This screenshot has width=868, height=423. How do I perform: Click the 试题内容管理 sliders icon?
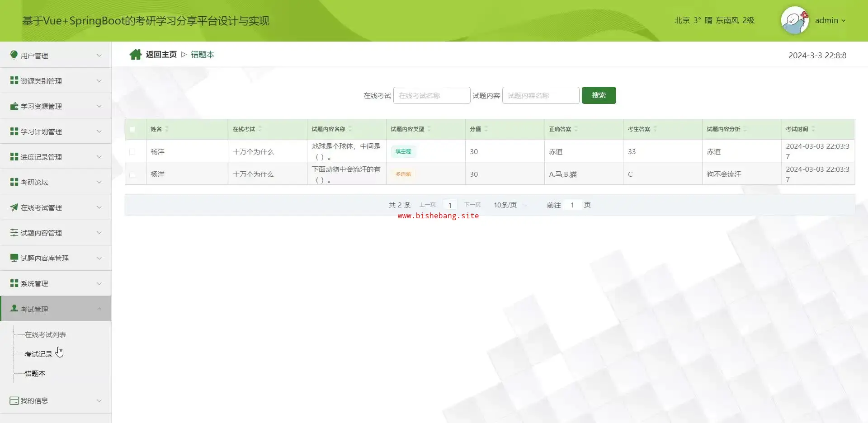[x=14, y=232]
